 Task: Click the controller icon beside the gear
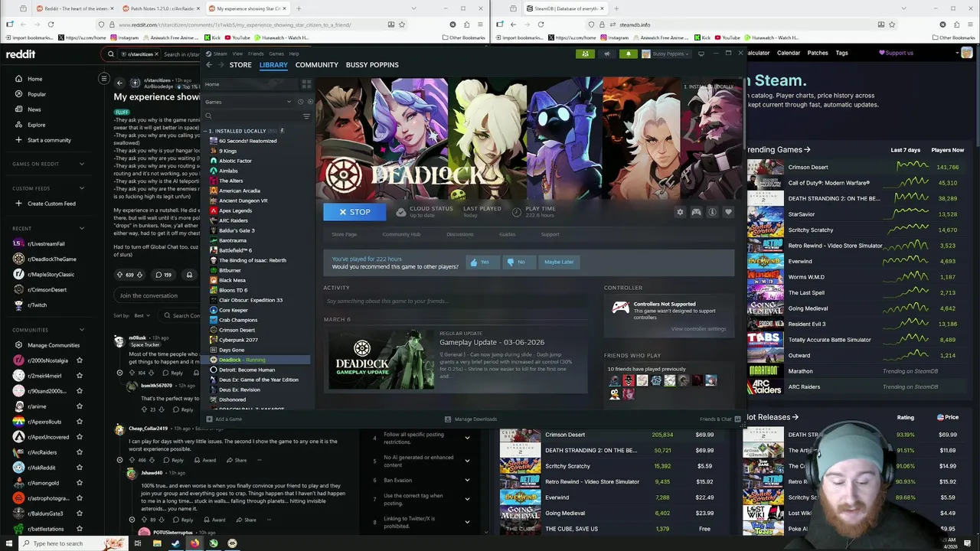696,212
